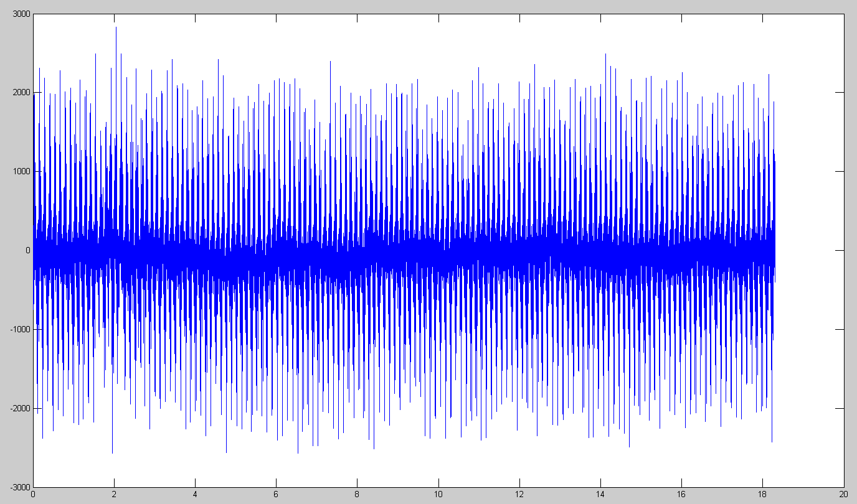The image size is (857, 504).
Task: Select the blue waveform signal line
Action: point(405,250)
